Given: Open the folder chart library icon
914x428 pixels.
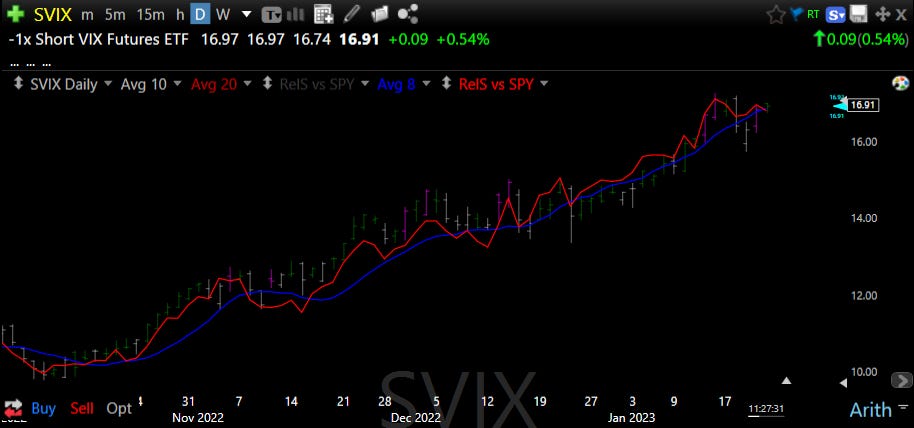Looking at the screenshot, I should 379,14.
